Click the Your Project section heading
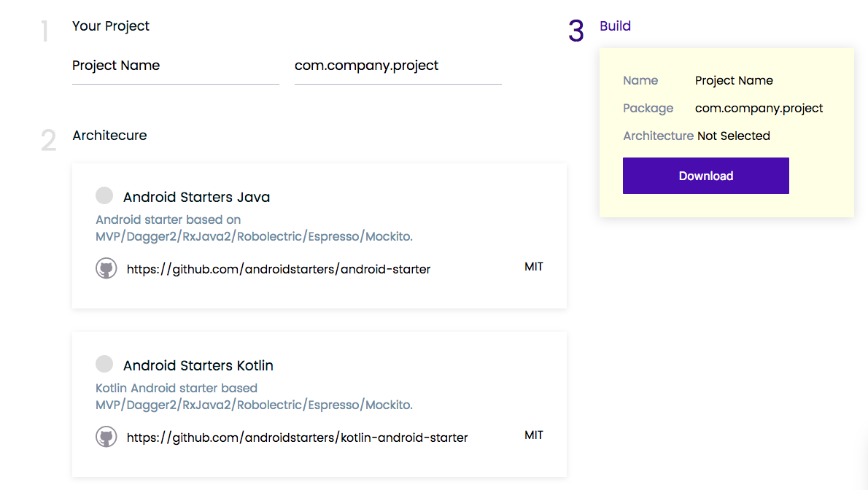868x490 pixels. [x=111, y=26]
